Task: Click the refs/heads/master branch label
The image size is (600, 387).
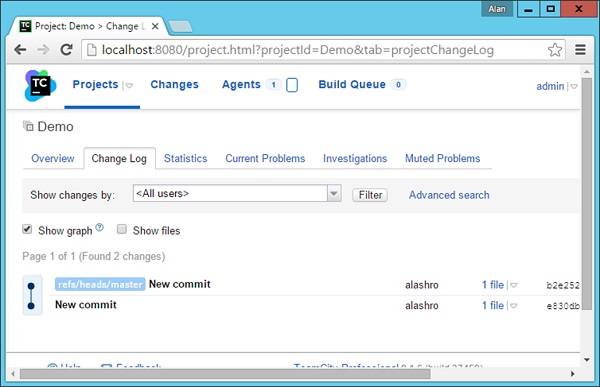Action: (100, 284)
